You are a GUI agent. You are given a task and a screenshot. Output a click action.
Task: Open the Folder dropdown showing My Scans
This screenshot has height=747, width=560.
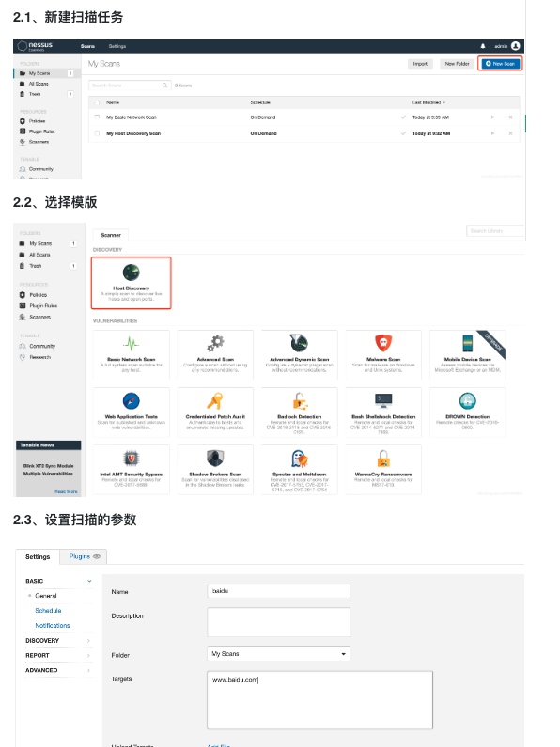coord(278,654)
